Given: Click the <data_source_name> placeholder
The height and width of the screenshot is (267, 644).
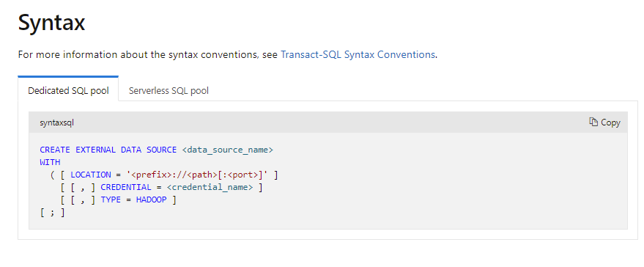Looking at the screenshot, I should pyautogui.click(x=228, y=150).
